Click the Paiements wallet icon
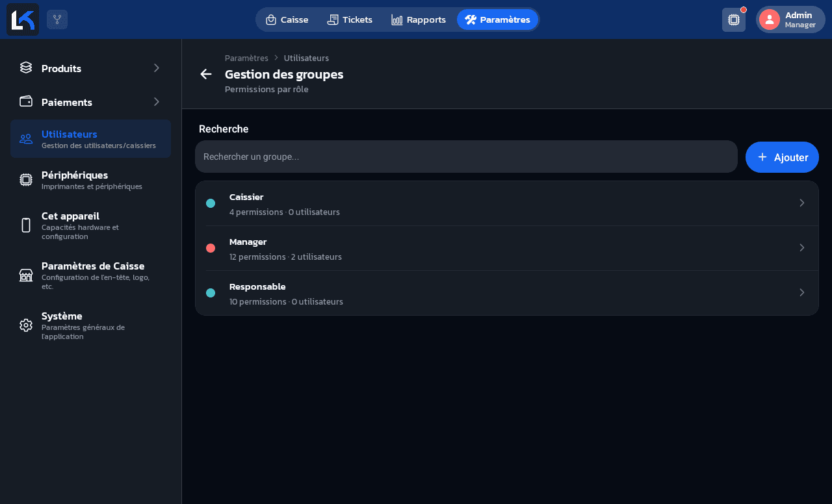The image size is (832, 504). point(26,101)
